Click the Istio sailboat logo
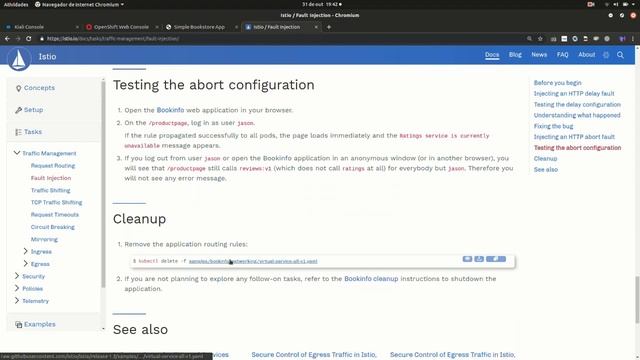This screenshot has height=360, width=640. point(19,60)
